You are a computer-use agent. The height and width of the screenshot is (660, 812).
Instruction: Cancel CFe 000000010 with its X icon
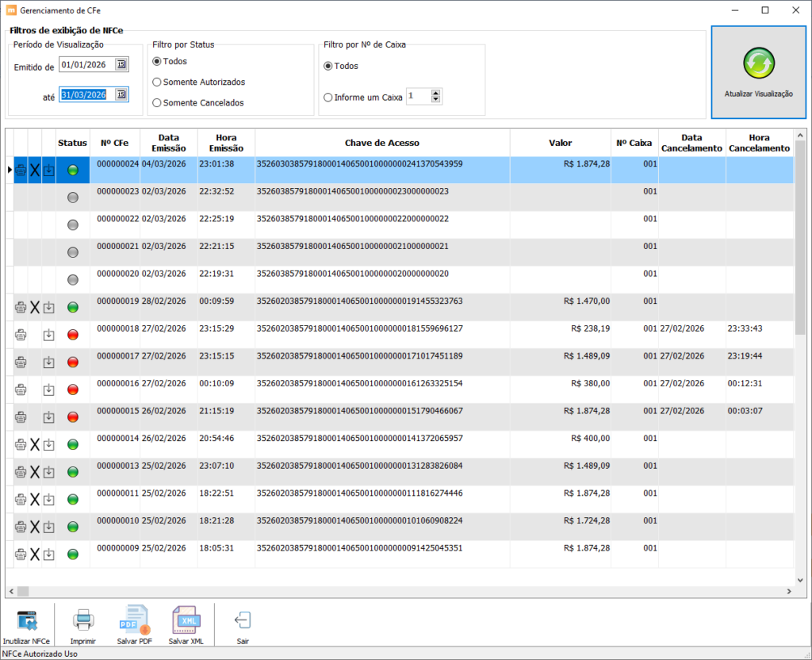tap(35, 527)
